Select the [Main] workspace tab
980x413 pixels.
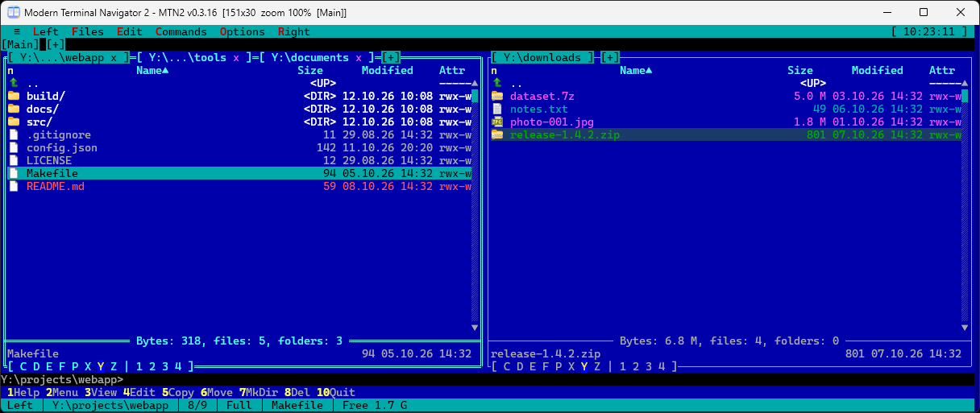(20, 44)
